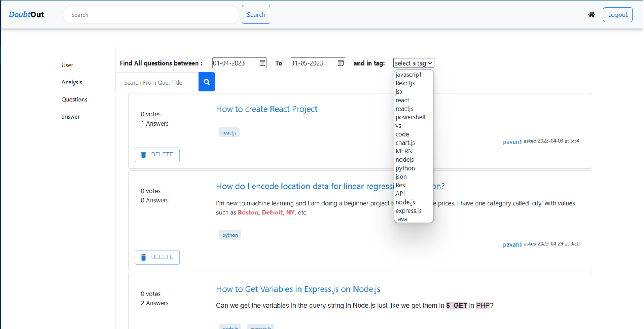Click the reactjs tag badge

pyautogui.click(x=229, y=132)
